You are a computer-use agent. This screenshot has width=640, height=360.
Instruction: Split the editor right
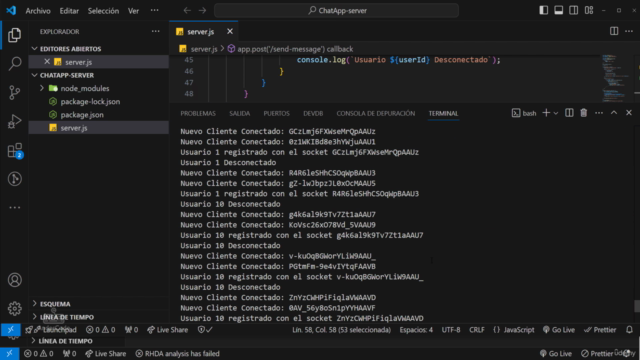click(614, 31)
